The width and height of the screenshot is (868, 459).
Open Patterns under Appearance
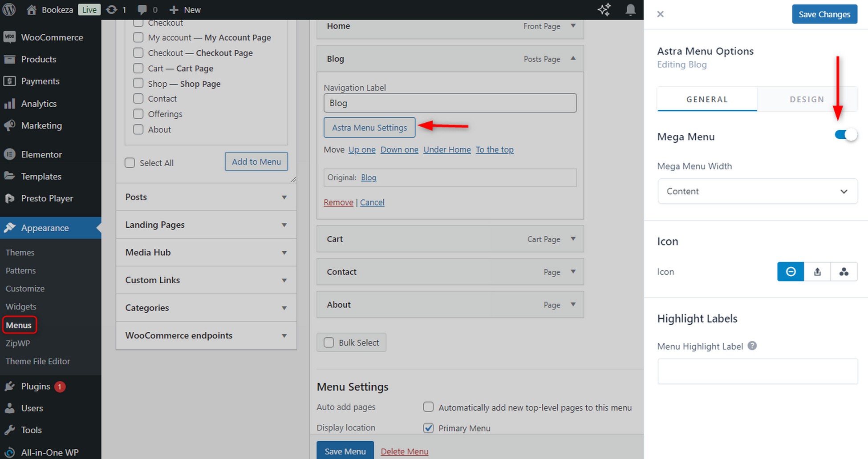pyautogui.click(x=20, y=270)
